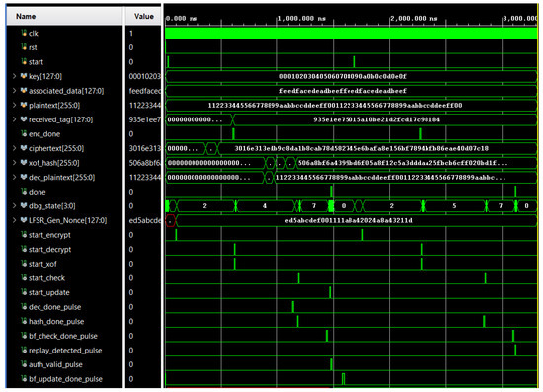
Task: Click value 3016e313 in Value column
Action: point(145,148)
